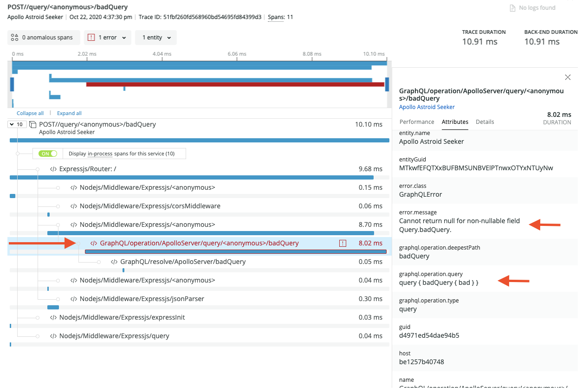This screenshot has width=582, height=392.
Task: Select the expressInit span row
Action: (x=200, y=320)
